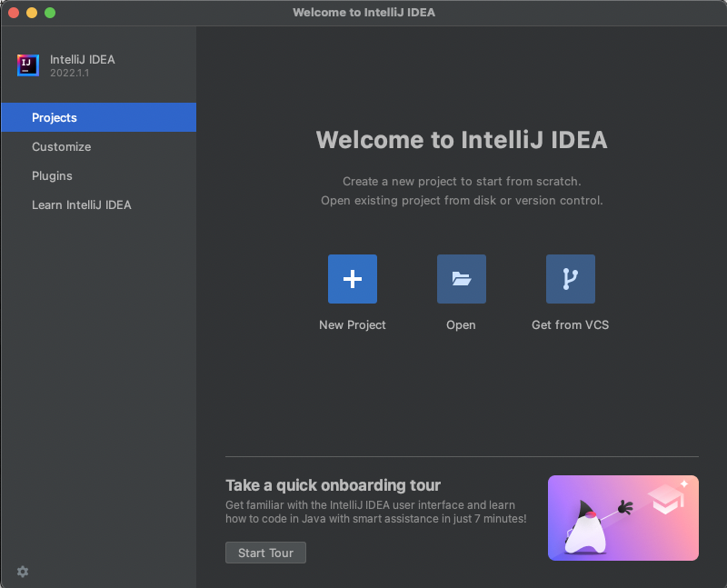727x588 pixels.
Task: Click the Open label text
Action: coord(461,325)
